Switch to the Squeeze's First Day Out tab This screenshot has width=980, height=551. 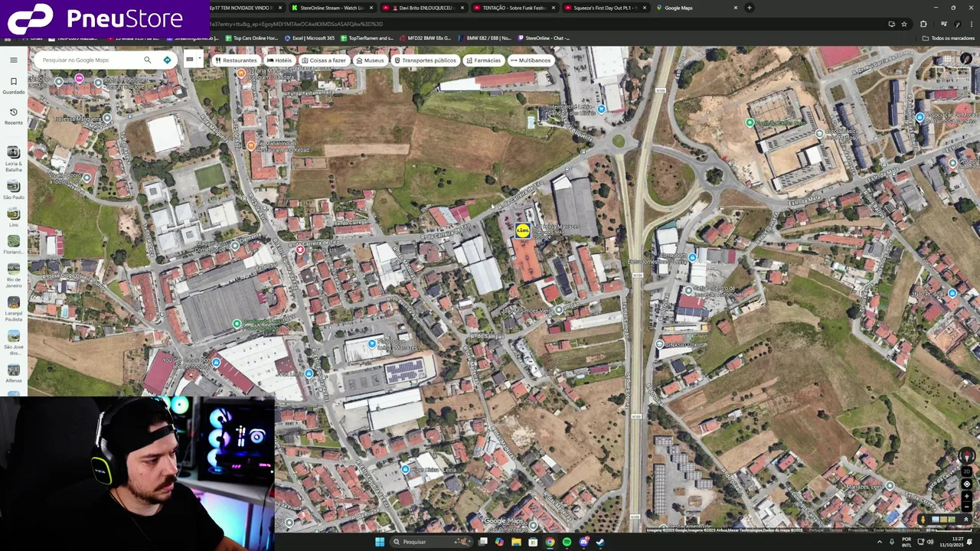tap(605, 8)
